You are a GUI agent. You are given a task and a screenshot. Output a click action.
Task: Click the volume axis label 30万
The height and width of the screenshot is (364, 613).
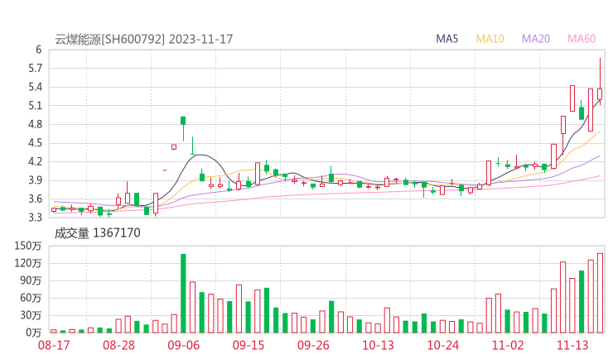[31, 315]
